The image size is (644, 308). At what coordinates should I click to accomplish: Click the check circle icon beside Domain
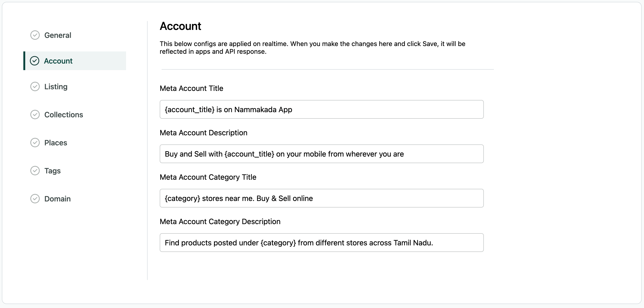click(35, 199)
